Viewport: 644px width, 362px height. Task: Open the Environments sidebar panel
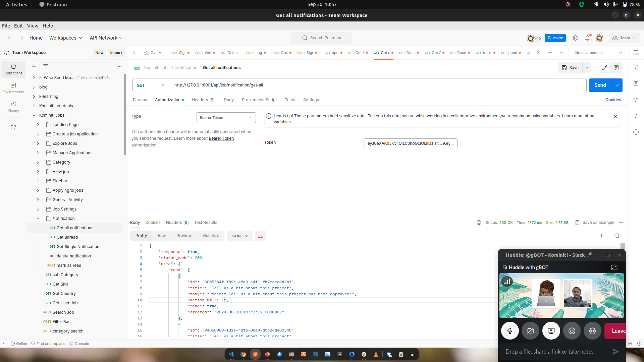click(x=13, y=88)
